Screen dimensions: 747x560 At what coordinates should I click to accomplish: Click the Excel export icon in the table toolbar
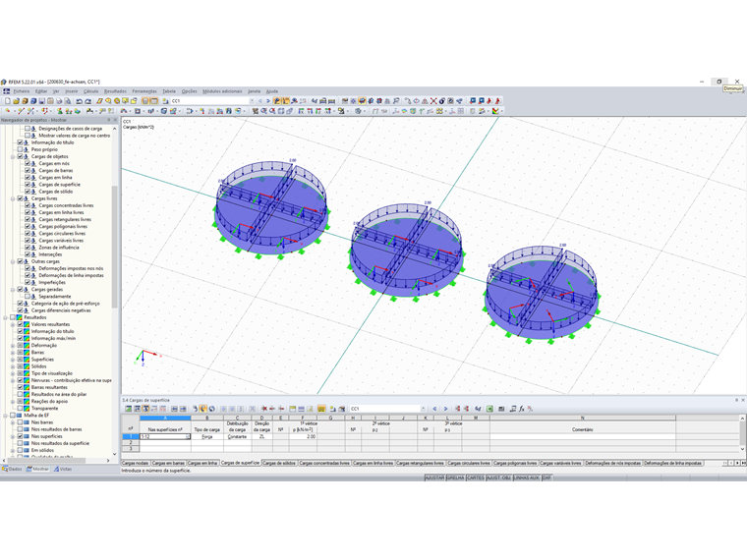489,409
